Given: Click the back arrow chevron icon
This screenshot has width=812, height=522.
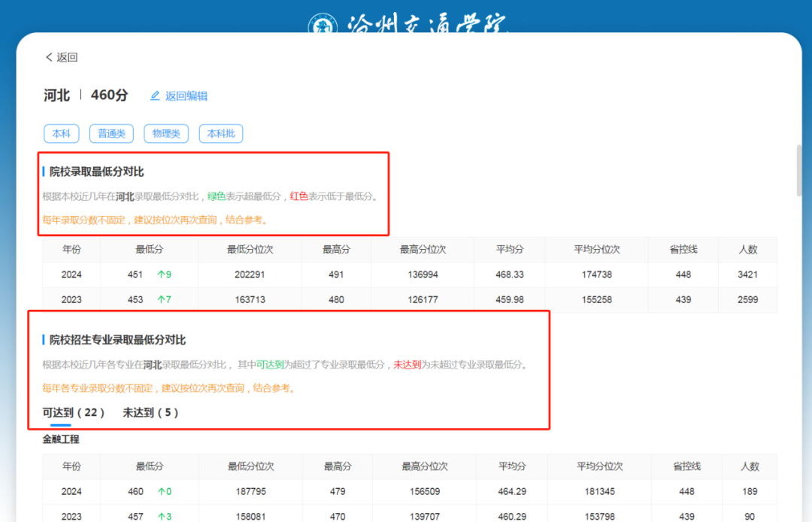Looking at the screenshot, I should point(49,57).
